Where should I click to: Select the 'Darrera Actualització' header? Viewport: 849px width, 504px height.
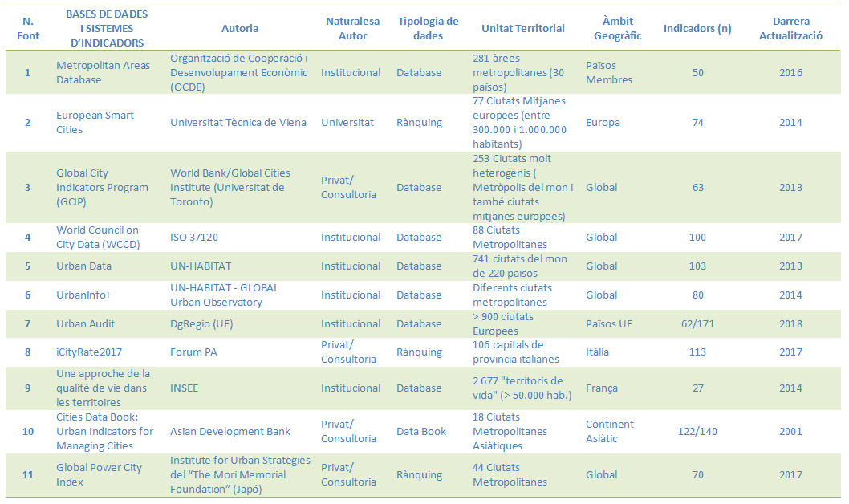click(790, 29)
